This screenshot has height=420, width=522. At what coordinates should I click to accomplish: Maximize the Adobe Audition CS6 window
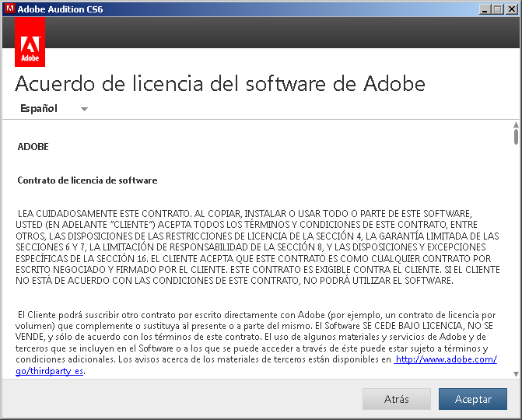(498, 9)
